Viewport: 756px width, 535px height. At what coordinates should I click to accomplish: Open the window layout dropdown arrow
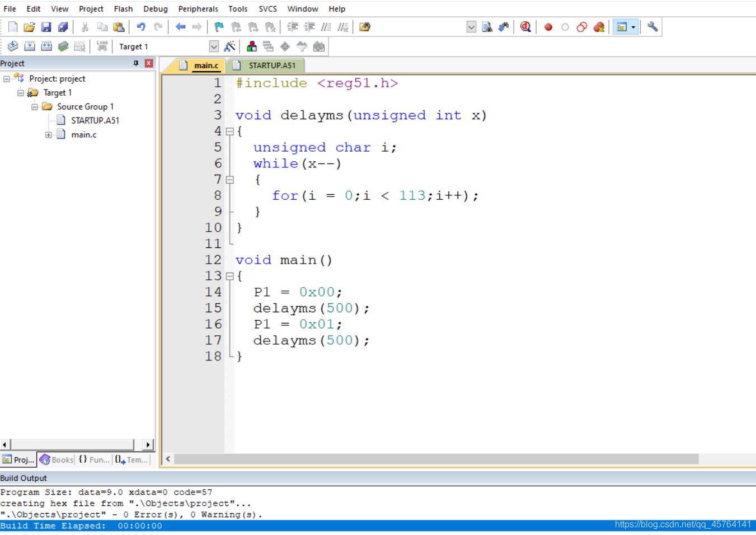click(x=633, y=27)
